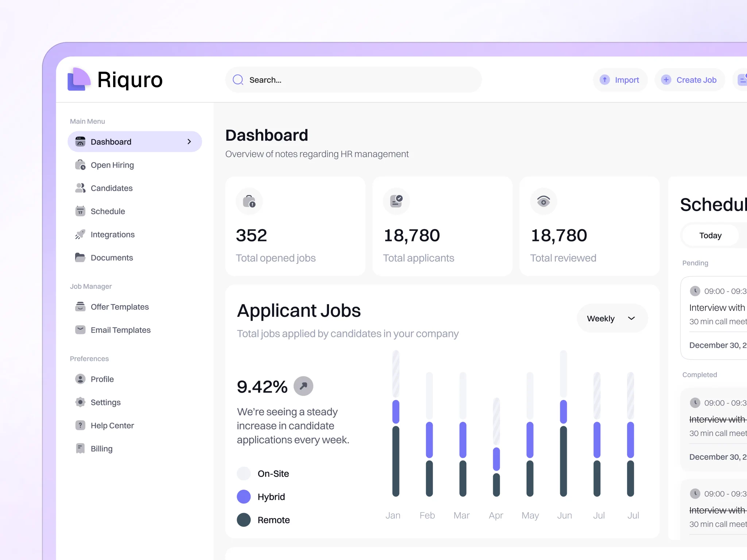
Task: Click the partially visible icon right of Create Job
Action: [742, 79]
